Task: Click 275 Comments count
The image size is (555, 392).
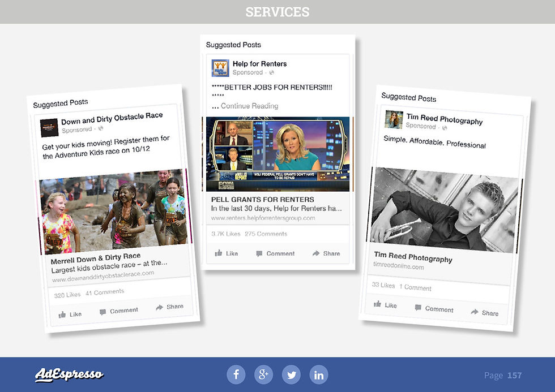Action: click(x=266, y=234)
